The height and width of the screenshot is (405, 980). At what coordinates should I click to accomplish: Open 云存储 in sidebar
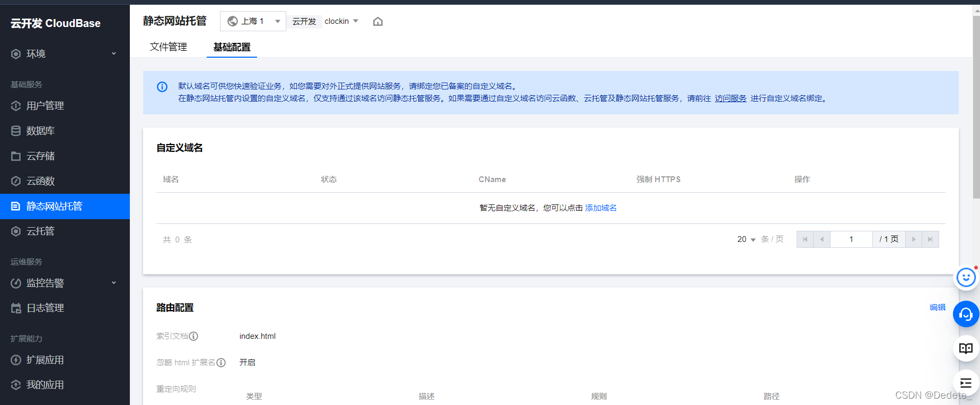click(x=65, y=156)
